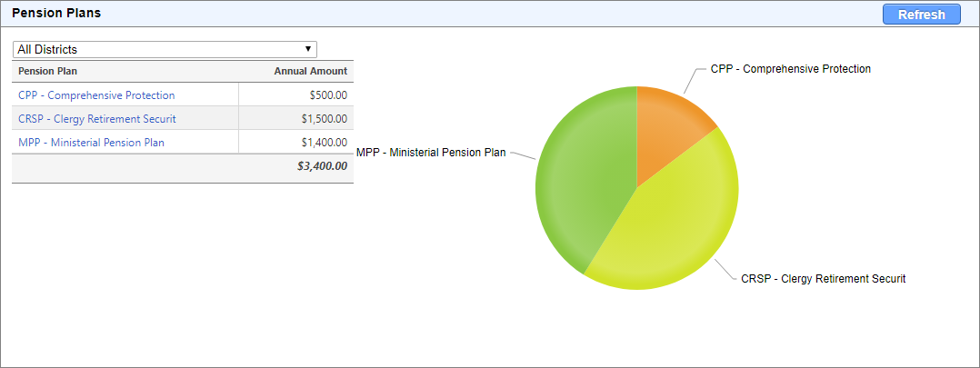Click the empty total row label cell

tap(125, 166)
